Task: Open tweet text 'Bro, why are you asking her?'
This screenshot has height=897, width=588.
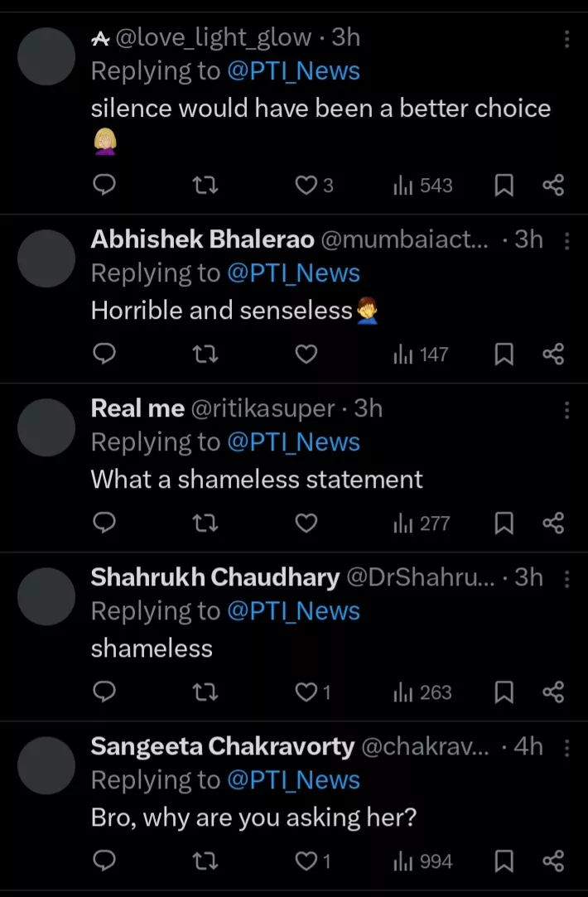Action: coord(253,818)
